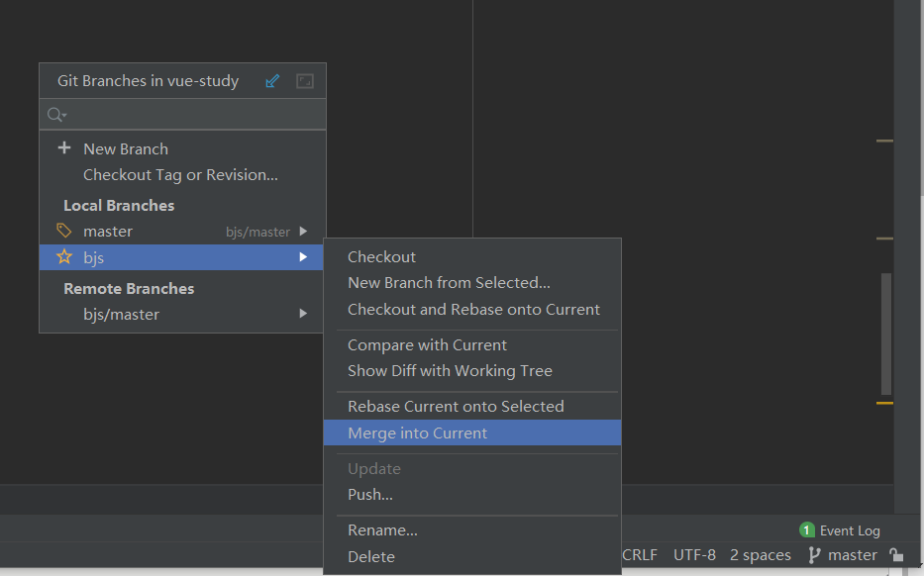
Task: Click the tag icon next to master
Action: click(x=64, y=231)
